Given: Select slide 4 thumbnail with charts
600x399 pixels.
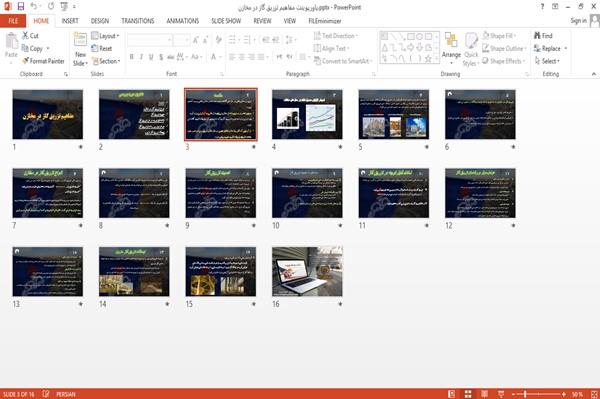Looking at the screenshot, I should click(x=307, y=114).
